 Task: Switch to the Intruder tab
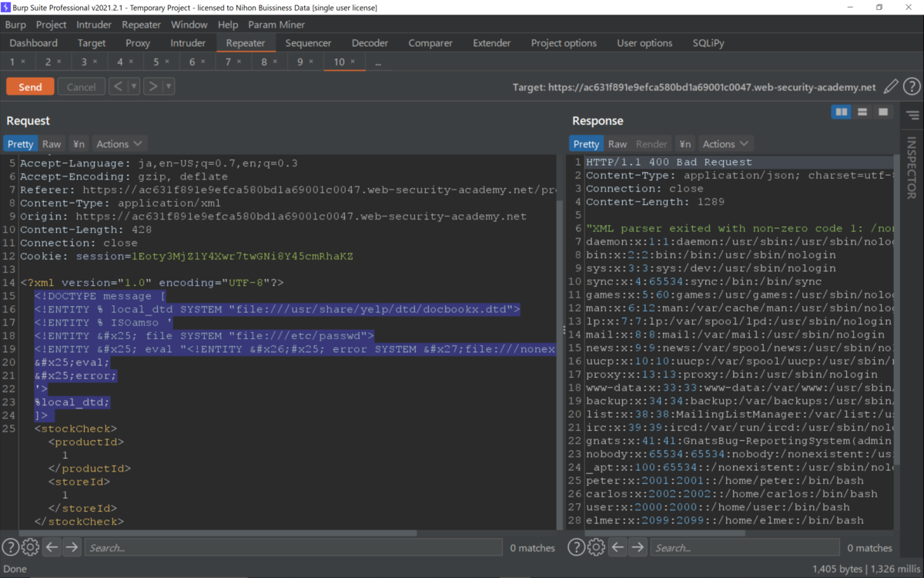pyautogui.click(x=188, y=43)
